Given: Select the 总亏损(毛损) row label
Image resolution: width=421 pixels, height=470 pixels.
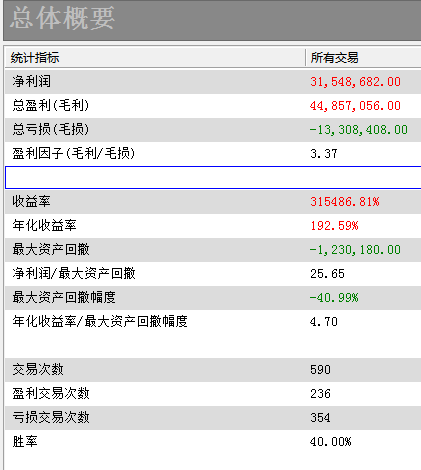Looking at the screenshot, I should click(x=51, y=129).
